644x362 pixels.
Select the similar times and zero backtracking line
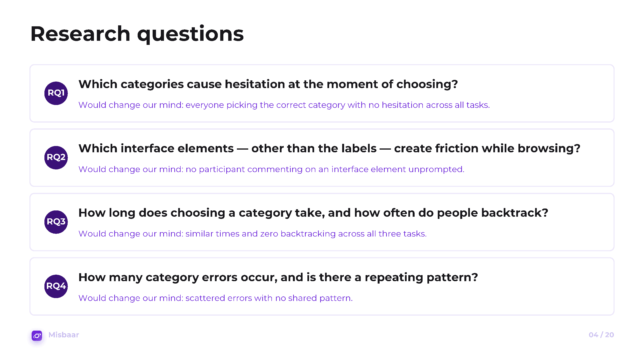coord(253,234)
